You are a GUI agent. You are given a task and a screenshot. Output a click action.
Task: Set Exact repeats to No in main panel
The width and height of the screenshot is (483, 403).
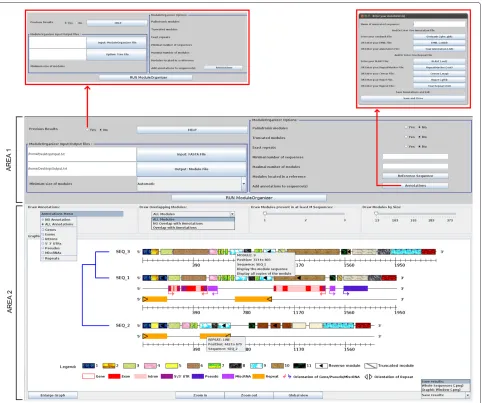point(419,146)
